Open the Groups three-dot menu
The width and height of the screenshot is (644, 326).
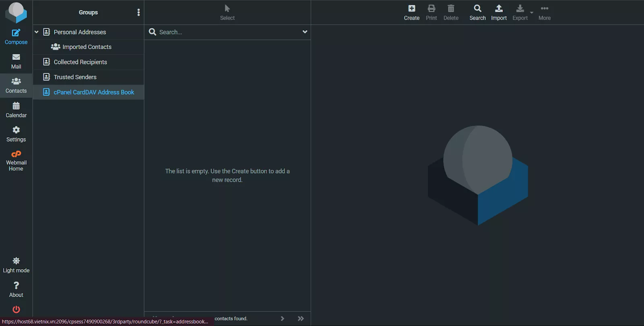(x=138, y=12)
